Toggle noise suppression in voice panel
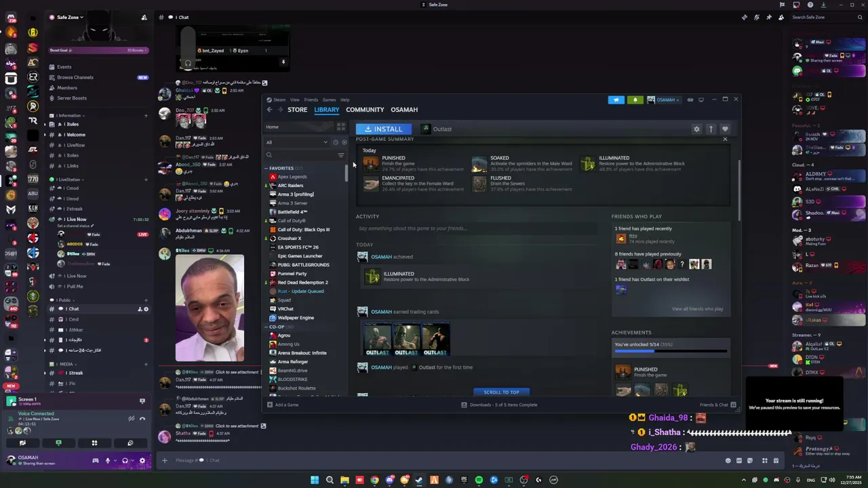The image size is (868, 488). [131, 418]
